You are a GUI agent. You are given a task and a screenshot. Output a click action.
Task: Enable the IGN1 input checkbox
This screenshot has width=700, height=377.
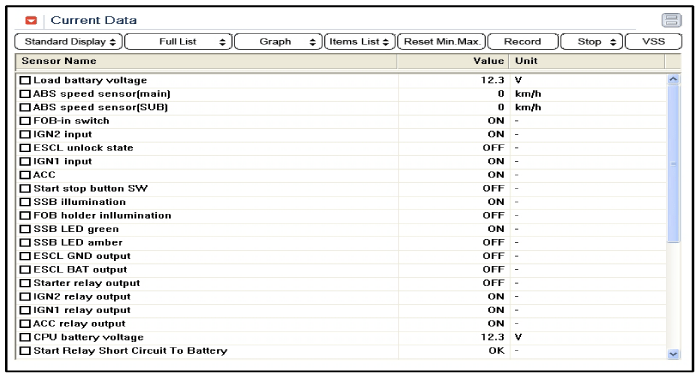coord(25,161)
